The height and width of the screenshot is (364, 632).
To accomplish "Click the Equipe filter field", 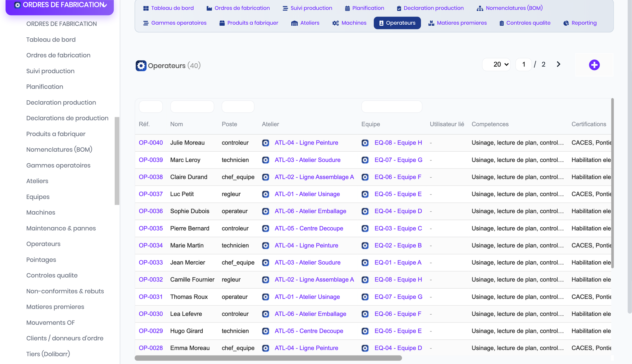I will [x=392, y=107].
